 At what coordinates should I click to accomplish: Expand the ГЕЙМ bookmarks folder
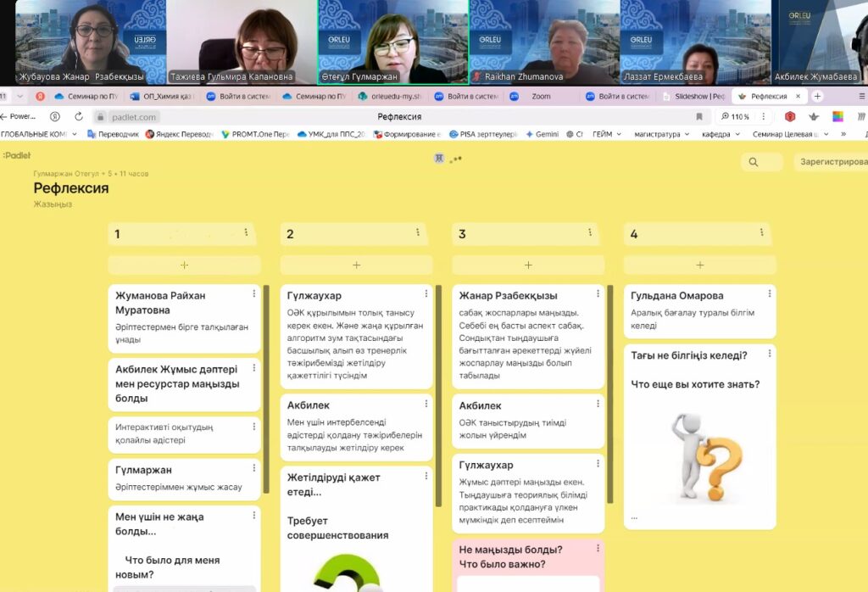(x=607, y=134)
